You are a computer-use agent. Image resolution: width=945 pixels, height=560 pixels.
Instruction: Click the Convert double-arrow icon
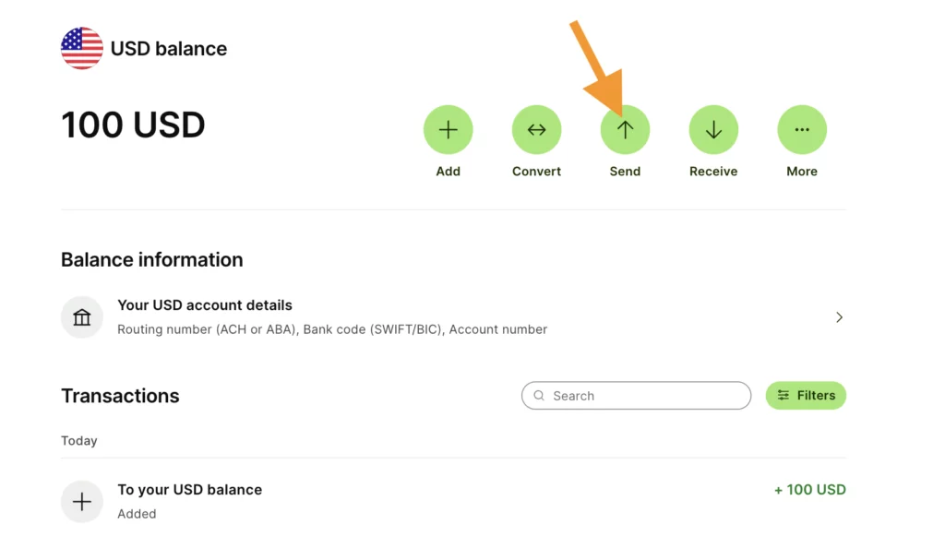click(536, 130)
